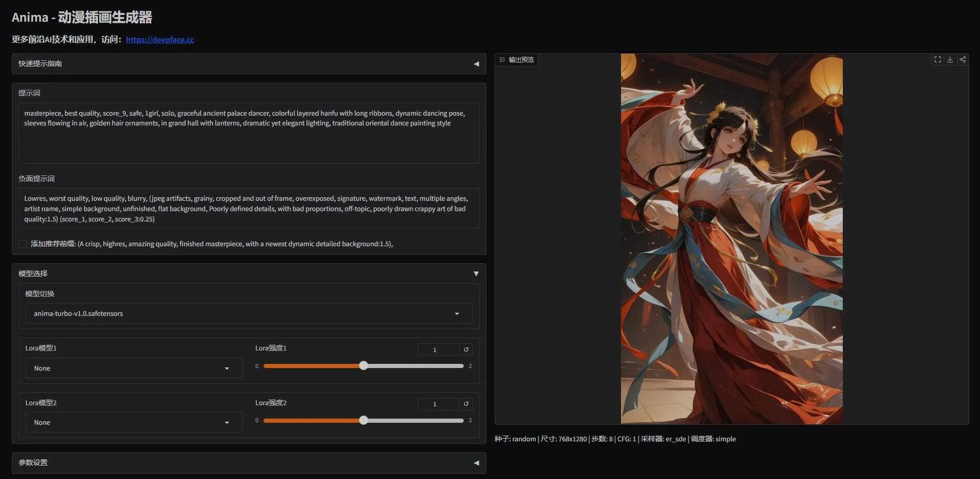The width and height of the screenshot is (980, 479).
Task: Enable the 添加推荐前缀 checkbox
Action: pos(23,244)
